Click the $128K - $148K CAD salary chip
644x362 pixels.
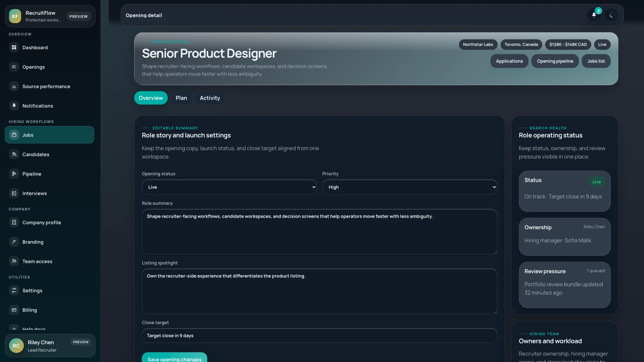click(568, 45)
